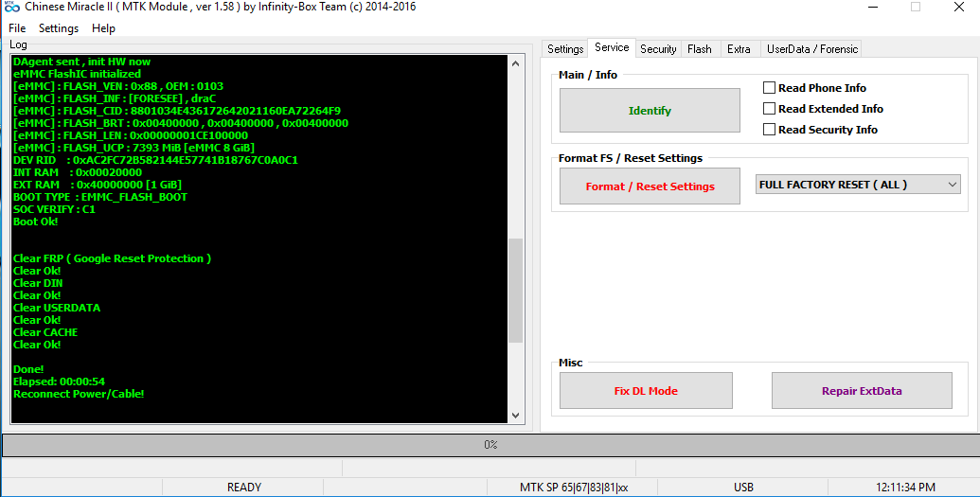The image size is (980, 497).
Task: Maximize the Chinese Miracle II window
Action: click(x=916, y=7)
